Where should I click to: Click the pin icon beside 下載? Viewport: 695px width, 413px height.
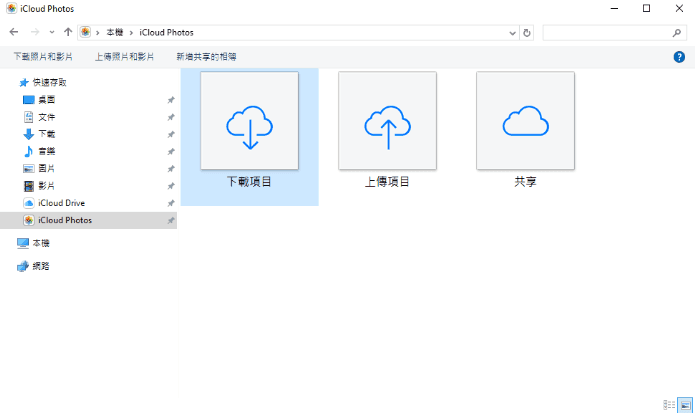point(171,134)
